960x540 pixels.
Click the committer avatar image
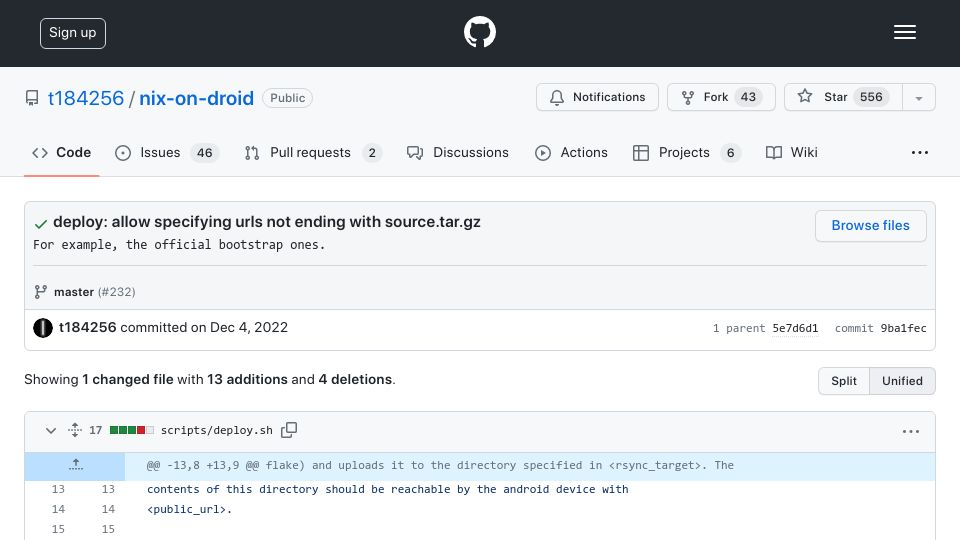coord(43,328)
